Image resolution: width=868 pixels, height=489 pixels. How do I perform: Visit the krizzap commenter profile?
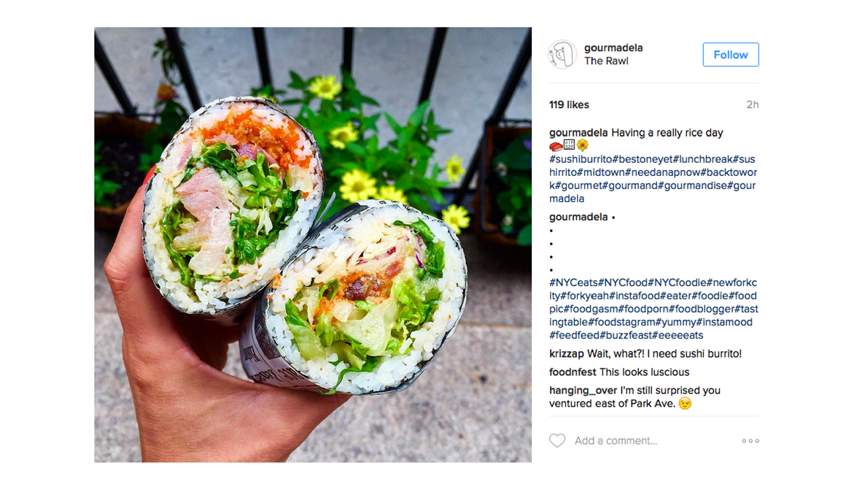566,354
